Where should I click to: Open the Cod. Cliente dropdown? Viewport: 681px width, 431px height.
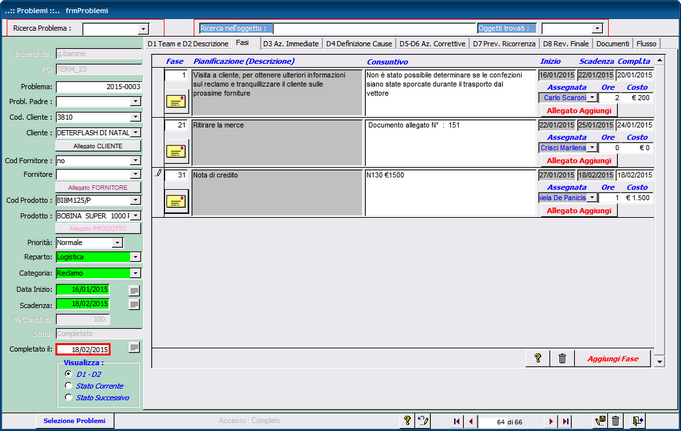point(136,117)
